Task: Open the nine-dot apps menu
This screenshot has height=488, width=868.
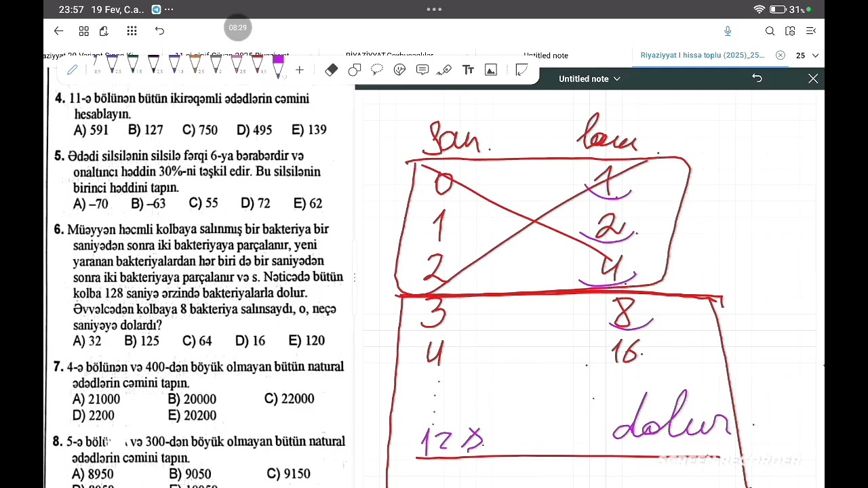Action: (x=132, y=31)
